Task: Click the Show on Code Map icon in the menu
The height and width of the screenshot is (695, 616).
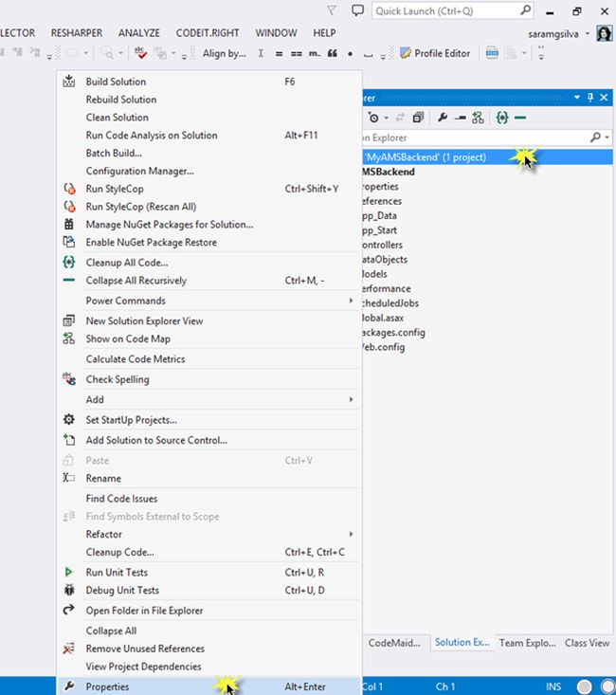Action: coord(68,338)
